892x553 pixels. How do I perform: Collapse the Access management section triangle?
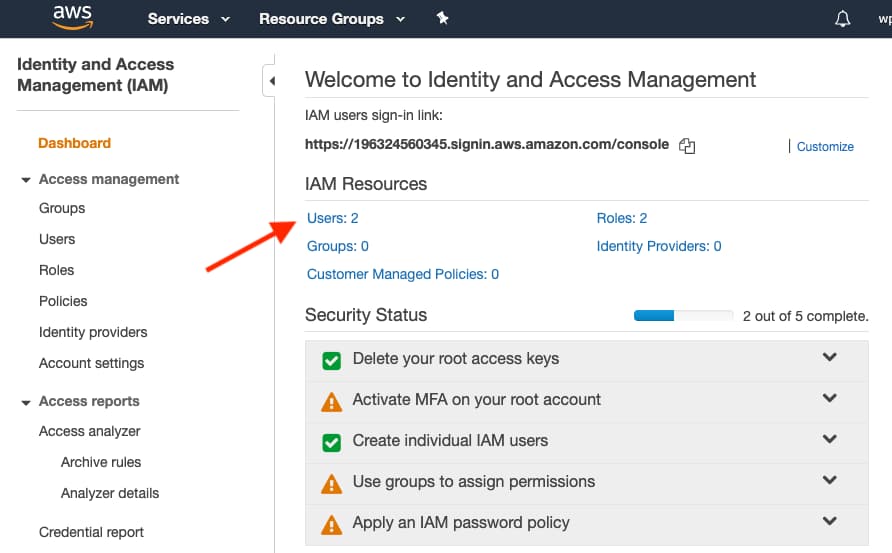click(x=26, y=180)
